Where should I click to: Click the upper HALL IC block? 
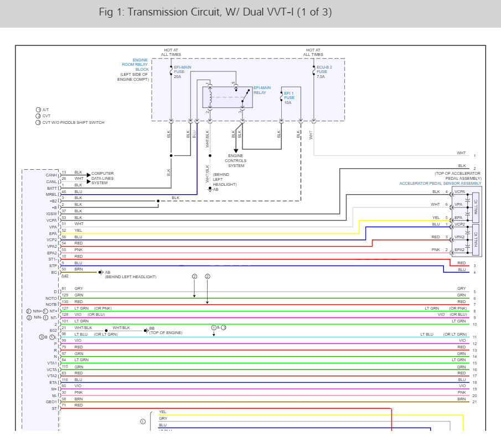tap(476, 207)
